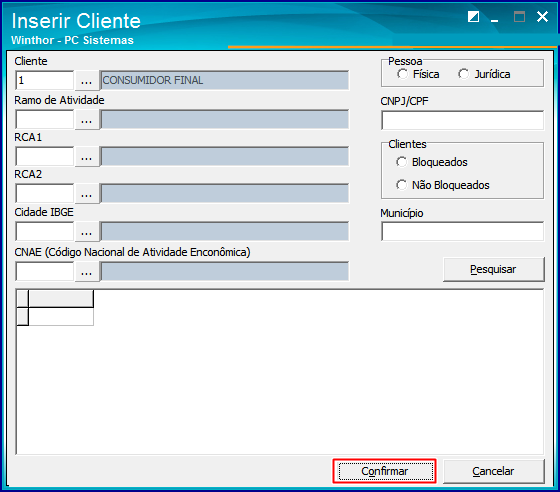
Task: Open RCA2 lookup ellipsis button
Action: pyautogui.click(x=86, y=194)
